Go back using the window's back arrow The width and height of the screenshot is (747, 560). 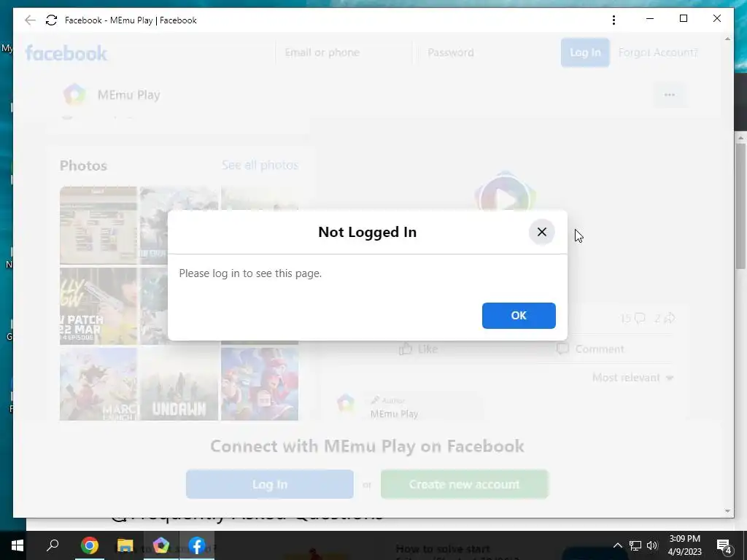point(30,20)
